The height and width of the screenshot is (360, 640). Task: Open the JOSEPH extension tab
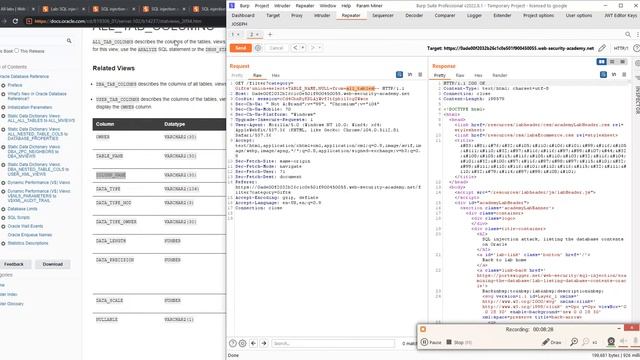(239, 24)
